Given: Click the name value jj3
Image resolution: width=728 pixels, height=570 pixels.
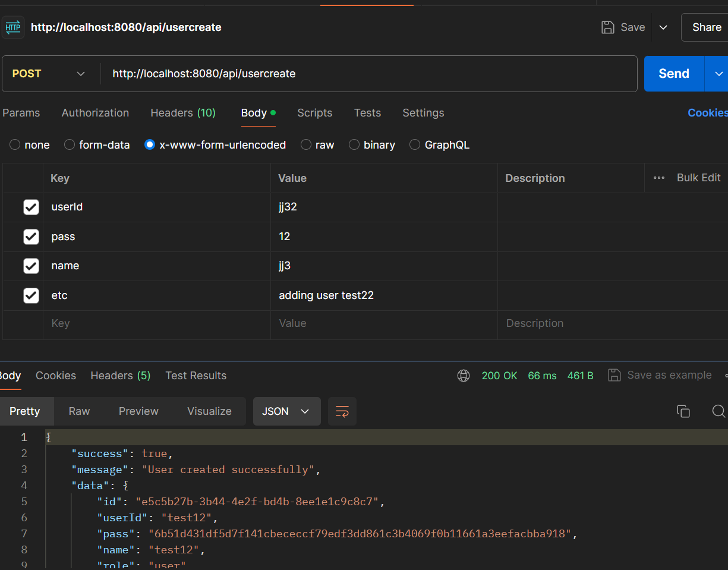Looking at the screenshot, I should click(285, 266).
